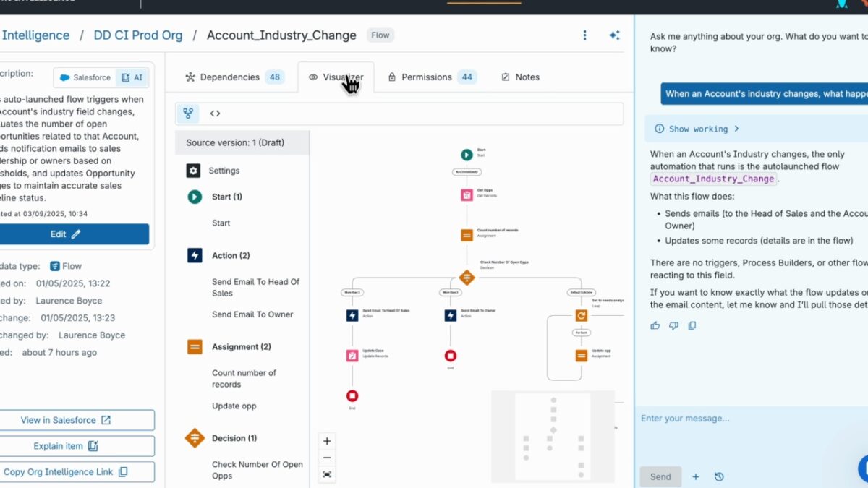Open the Settings gear in flow list
Image resolution: width=868 pixels, height=488 pixels.
193,171
